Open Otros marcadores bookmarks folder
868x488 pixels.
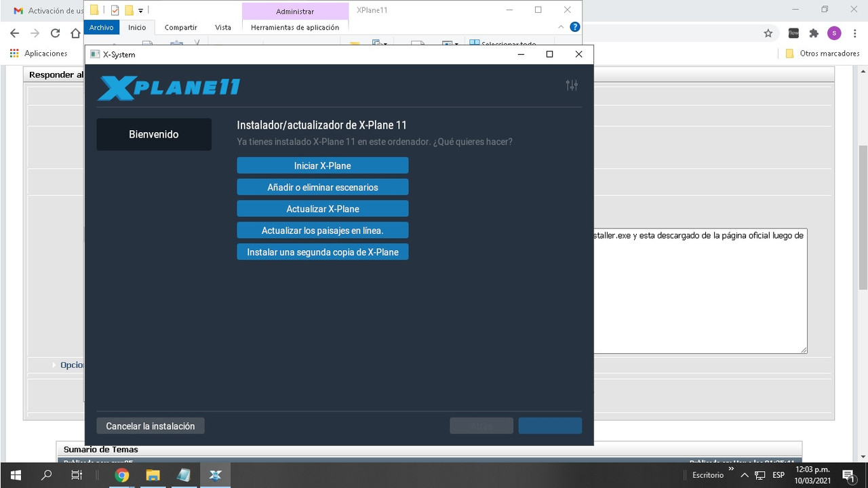point(822,54)
